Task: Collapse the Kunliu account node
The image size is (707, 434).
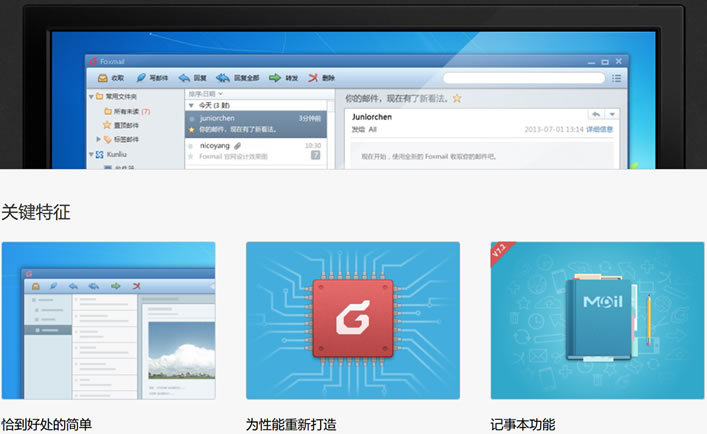Action: (91, 155)
